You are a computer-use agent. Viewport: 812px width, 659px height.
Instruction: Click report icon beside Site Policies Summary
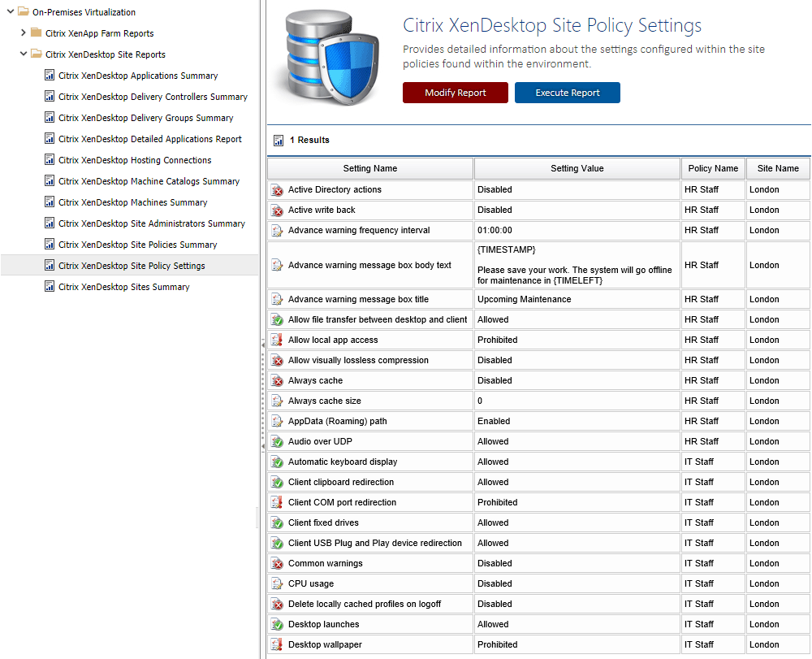[50, 245]
